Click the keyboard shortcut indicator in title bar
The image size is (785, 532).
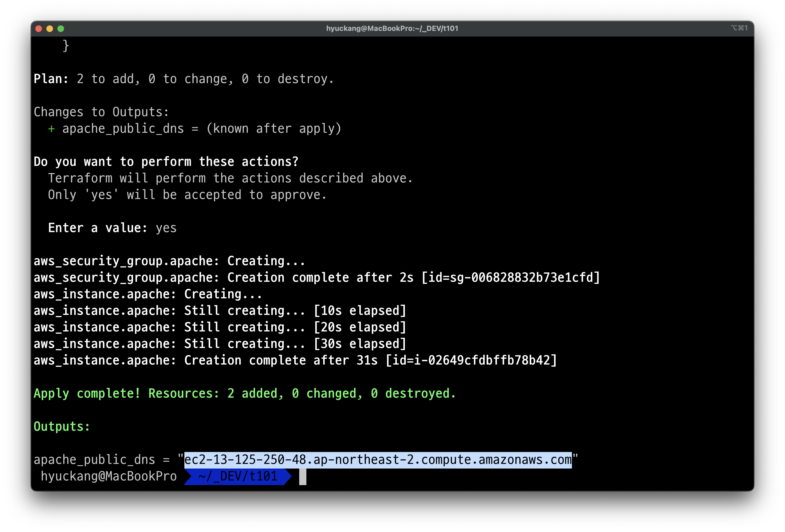click(x=739, y=28)
